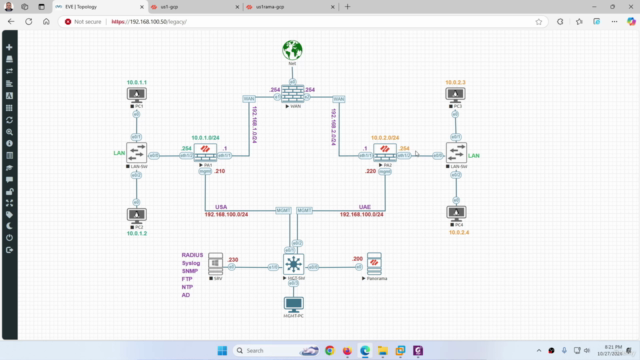Viewport: 640px width, 360px height.
Task: Open the text objects 'A' sidebar icon
Action: (9, 96)
